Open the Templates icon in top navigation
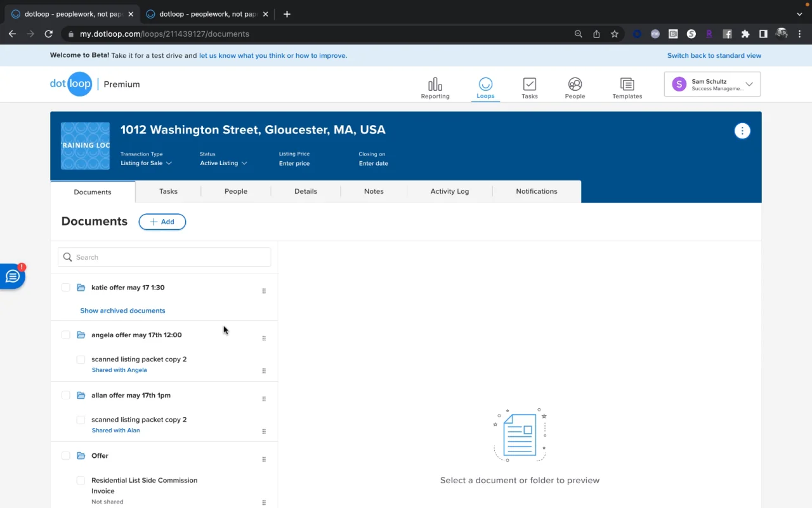Screen dimensions: 812x508 click(x=627, y=84)
